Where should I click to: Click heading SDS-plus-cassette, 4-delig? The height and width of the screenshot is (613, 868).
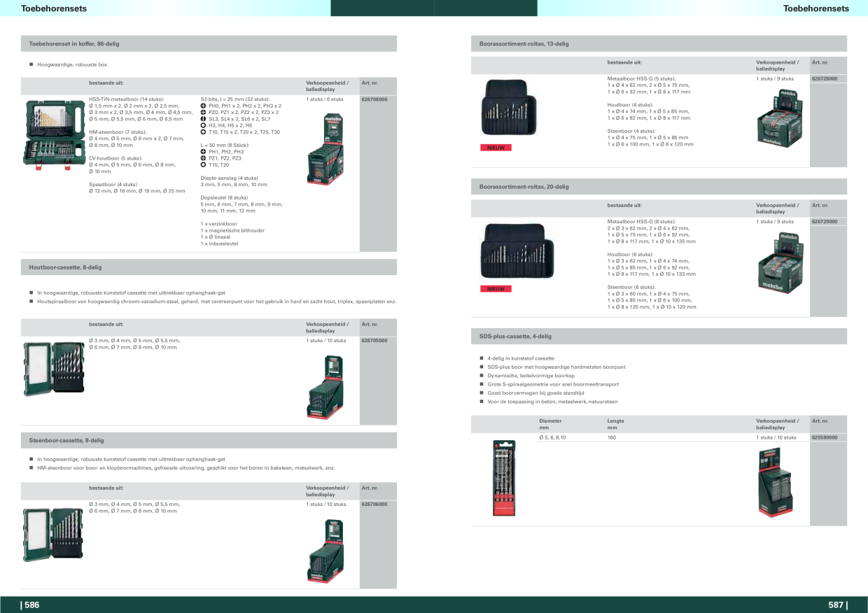pos(516,337)
